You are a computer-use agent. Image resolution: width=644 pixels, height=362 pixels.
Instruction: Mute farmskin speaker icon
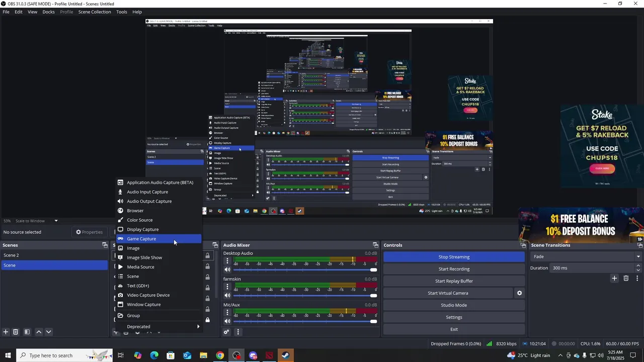click(227, 296)
